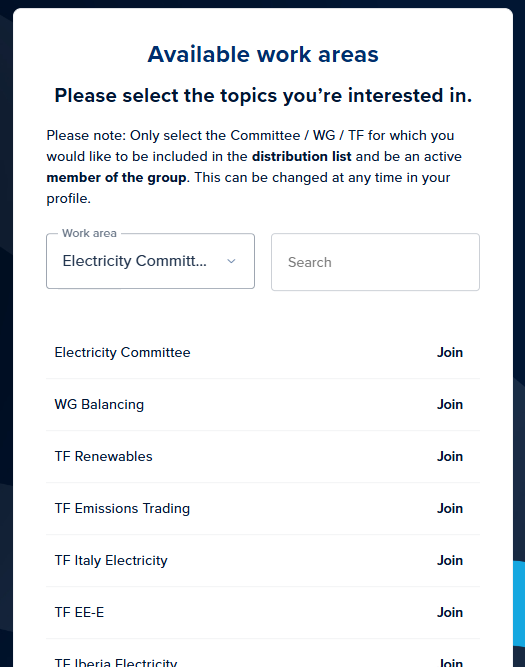
Task: Select the TF Renewables list row
Action: [263, 456]
